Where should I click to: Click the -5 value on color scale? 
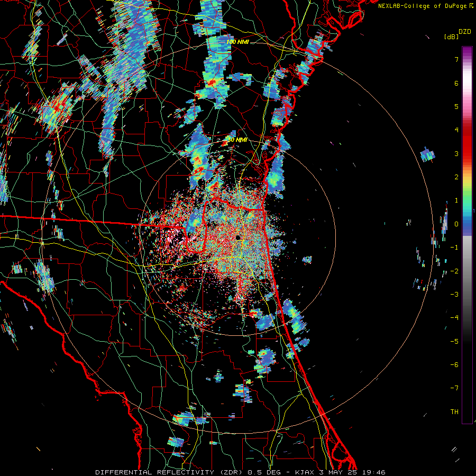(x=454, y=342)
